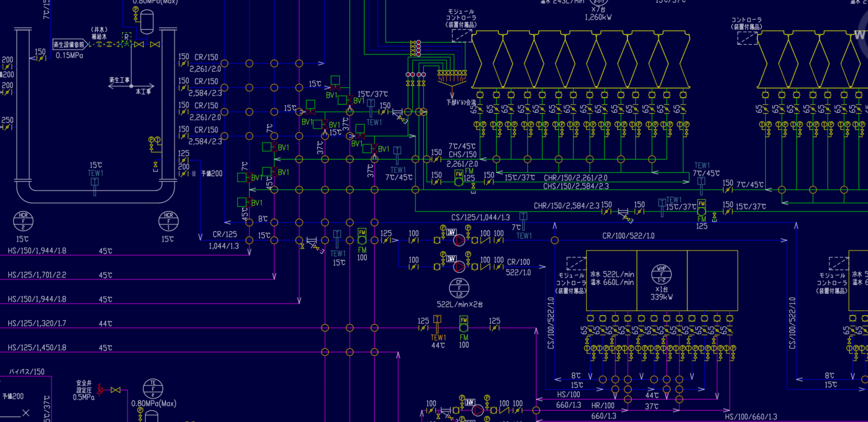
Task: Click the HCR F 1 equipment tag circle
Action: coord(169,221)
